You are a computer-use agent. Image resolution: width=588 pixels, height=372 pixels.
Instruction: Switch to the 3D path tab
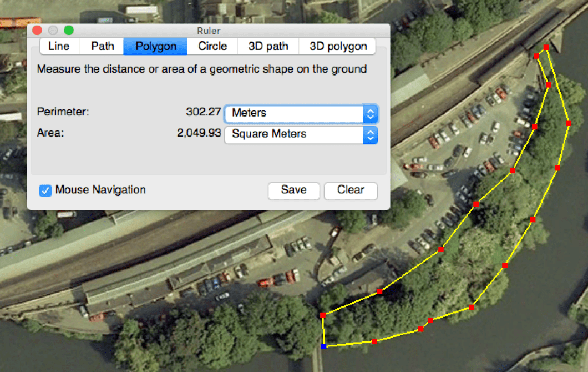click(x=268, y=46)
